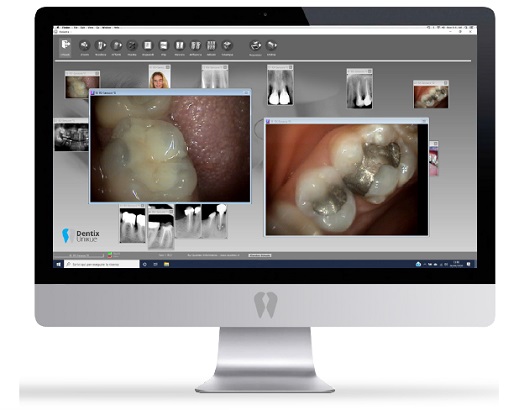Close the portrait thumbnail via corner button
Screen dimensions: 524x410
pyautogui.click(x=168, y=67)
